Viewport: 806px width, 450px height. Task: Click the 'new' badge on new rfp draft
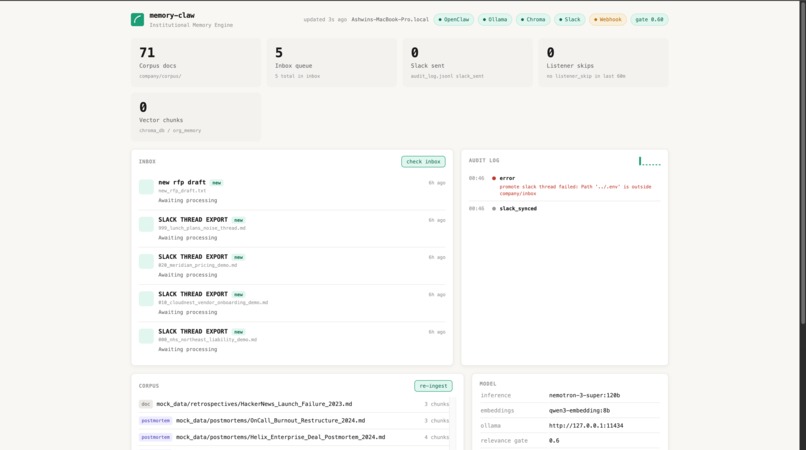coord(217,183)
